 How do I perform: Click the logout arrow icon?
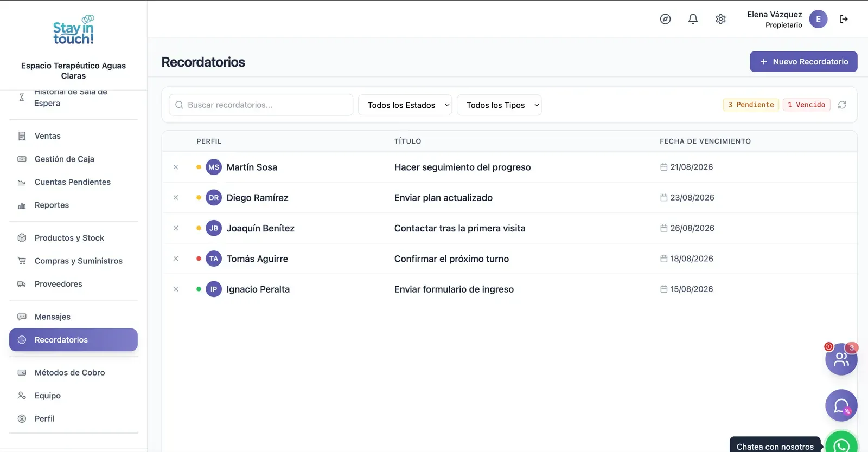pos(844,19)
